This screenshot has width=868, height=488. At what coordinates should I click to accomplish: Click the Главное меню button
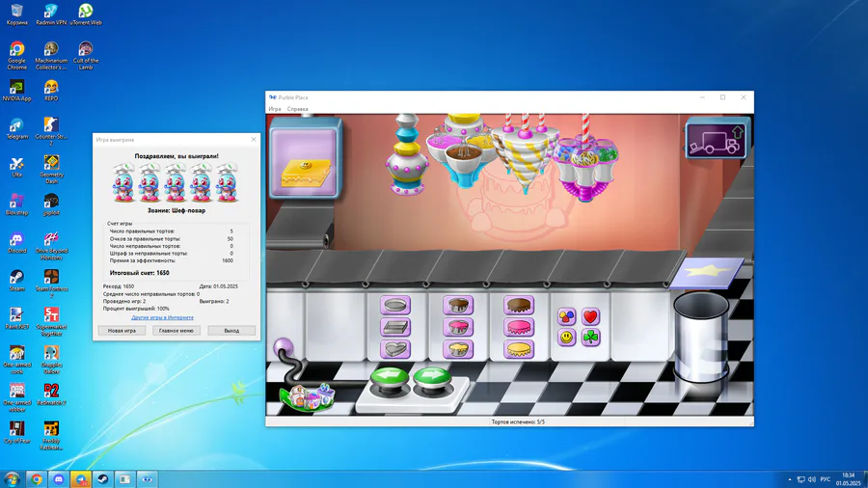pos(176,330)
